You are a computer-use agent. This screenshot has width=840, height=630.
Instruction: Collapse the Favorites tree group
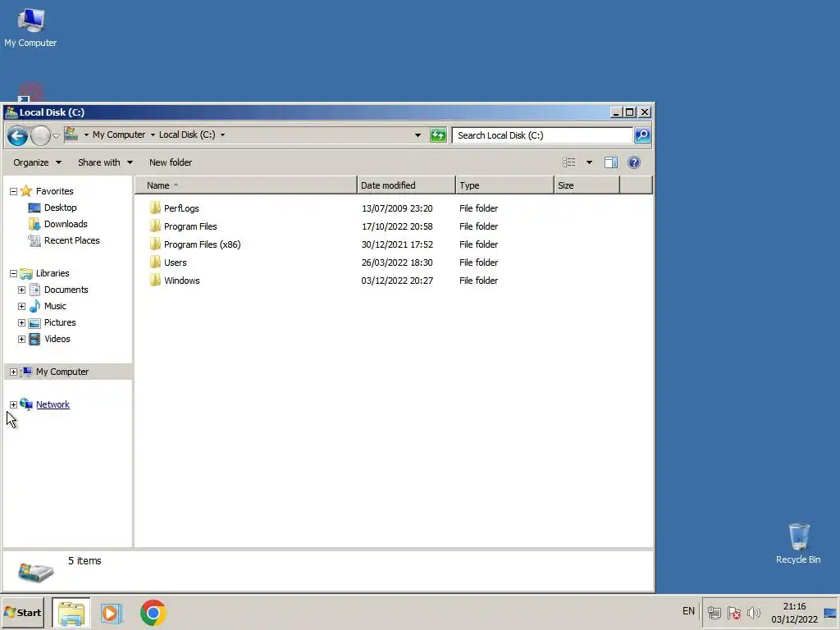(13, 191)
